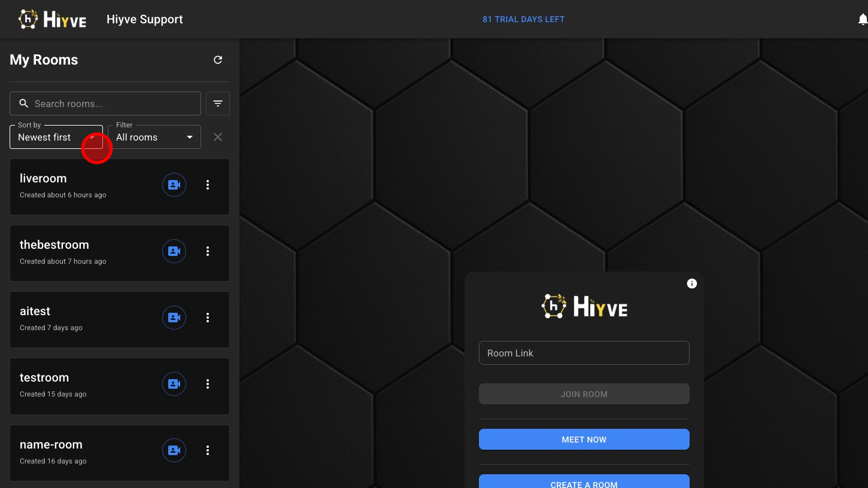This screenshot has height=488, width=868.
Task: Focus the Room Link input
Action: click(x=584, y=353)
